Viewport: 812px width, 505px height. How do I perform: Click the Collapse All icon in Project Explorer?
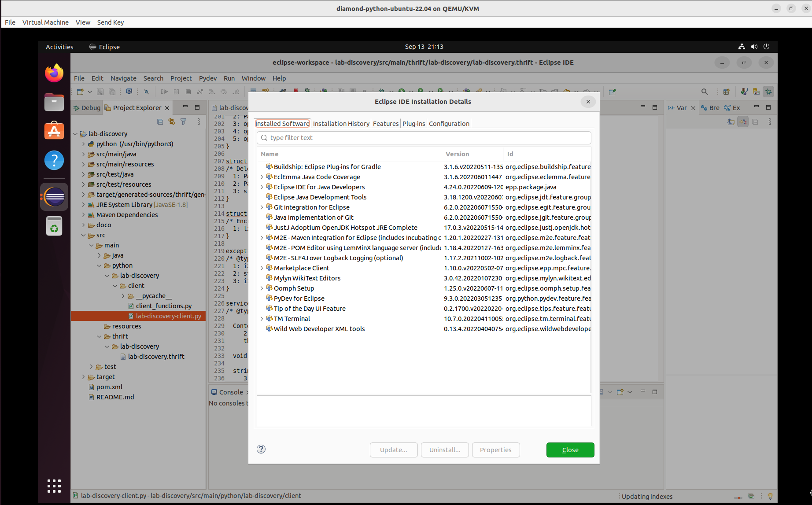point(160,122)
